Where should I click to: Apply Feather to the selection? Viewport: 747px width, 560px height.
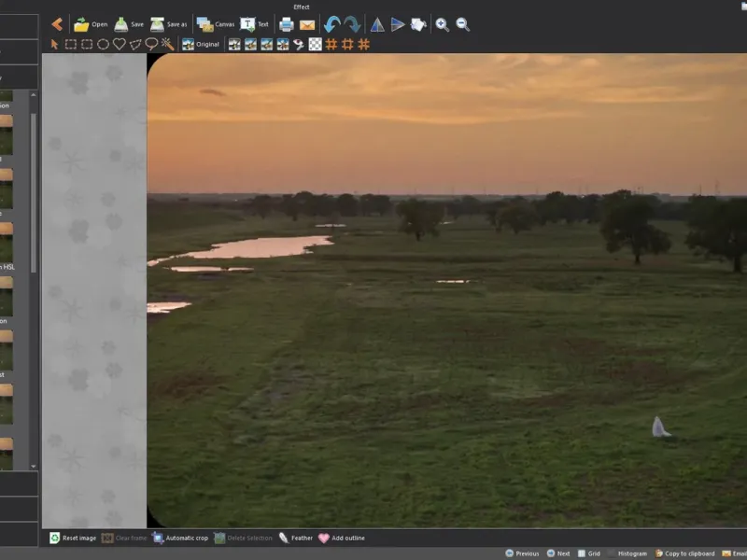click(295, 538)
